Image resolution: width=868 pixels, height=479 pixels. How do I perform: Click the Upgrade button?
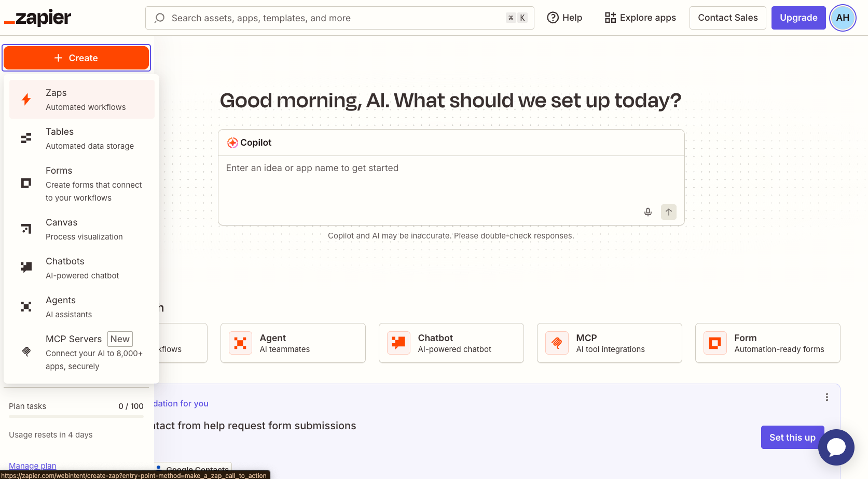pos(798,17)
